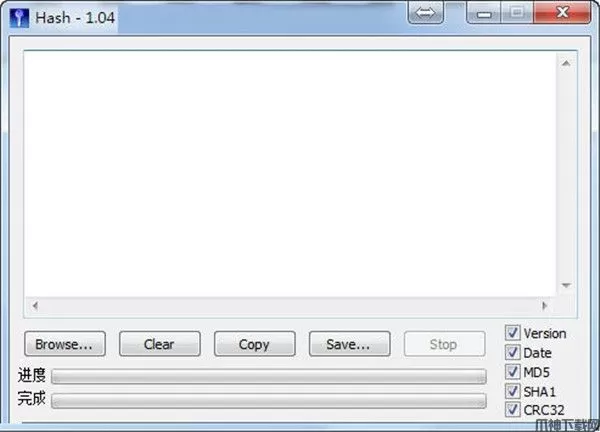
Task: Click the double-arrow button in title bar
Action: [x=426, y=13]
